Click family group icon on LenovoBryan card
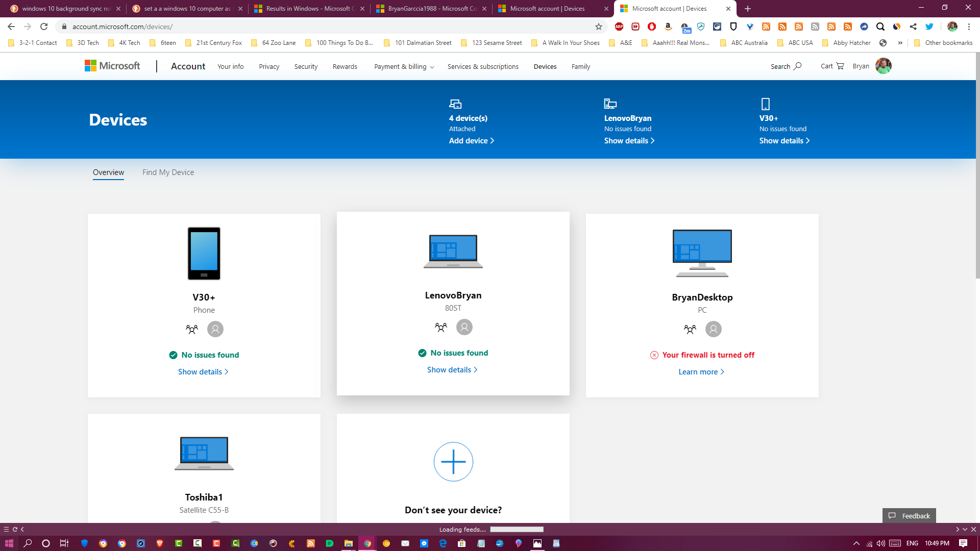The height and width of the screenshot is (551, 980). pos(441,327)
